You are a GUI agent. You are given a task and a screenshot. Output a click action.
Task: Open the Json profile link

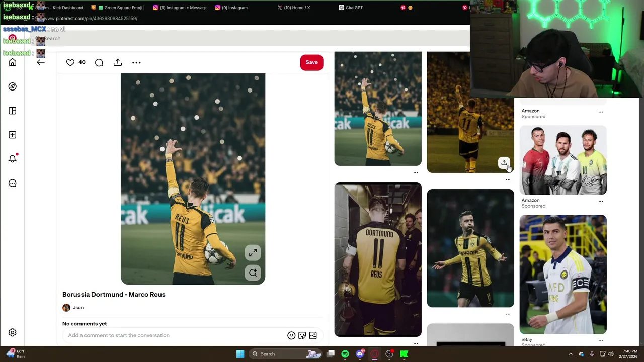click(x=78, y=307)
